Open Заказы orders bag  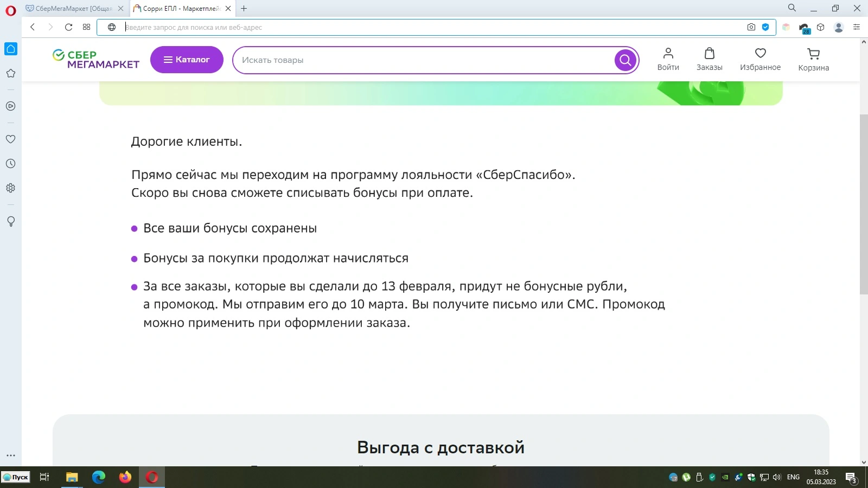point(709,60)
